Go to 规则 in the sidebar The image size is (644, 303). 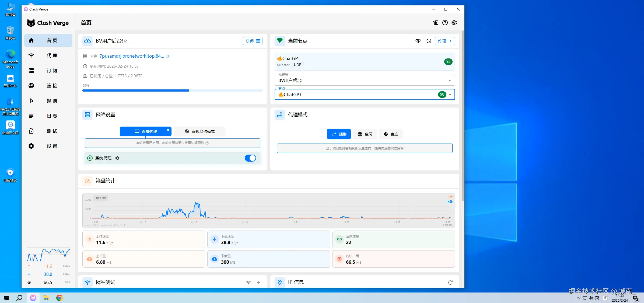pos(48,101)
